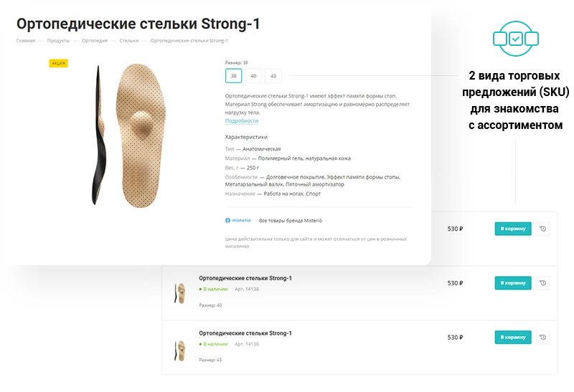Open the size 40 insole thumbnail
This screenshot has width=574, height=392.
[179, 292]
